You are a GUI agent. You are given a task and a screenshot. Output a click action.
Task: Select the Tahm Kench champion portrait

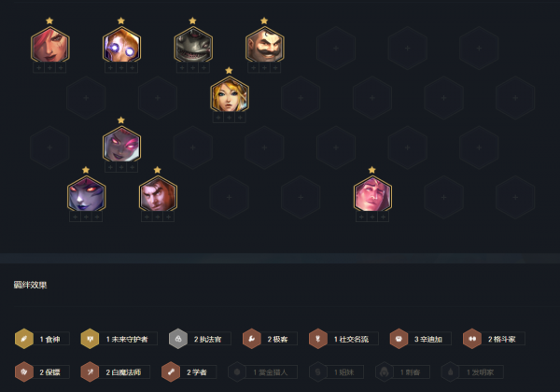click(193, 46)
